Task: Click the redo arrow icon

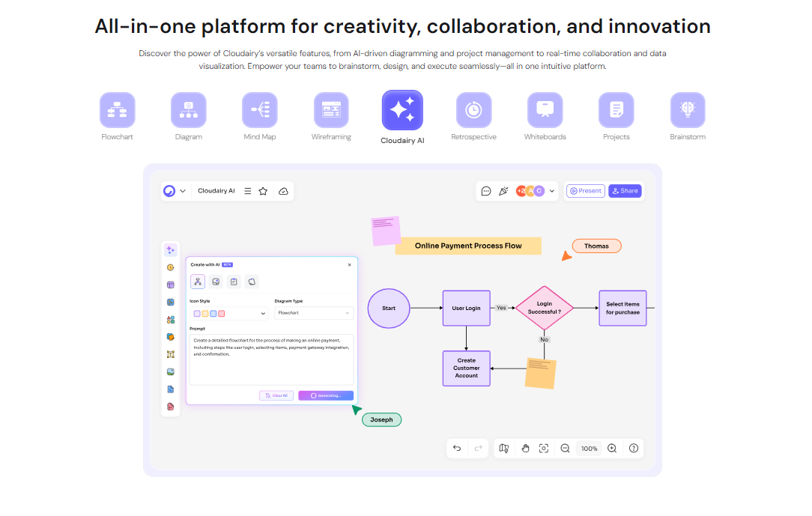Action: click(479, 448)
